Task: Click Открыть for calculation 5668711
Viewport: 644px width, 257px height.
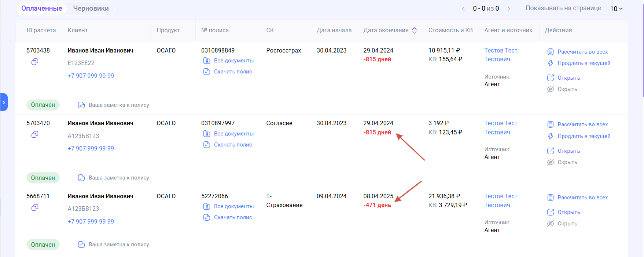Action: (568, 212)
